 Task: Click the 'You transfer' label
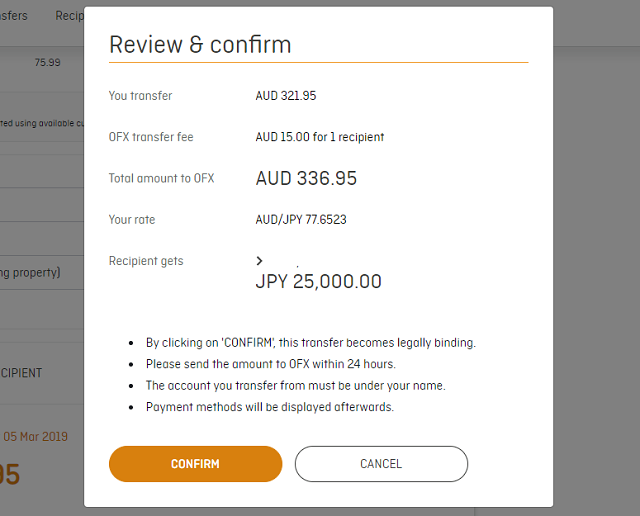point(140,96)
